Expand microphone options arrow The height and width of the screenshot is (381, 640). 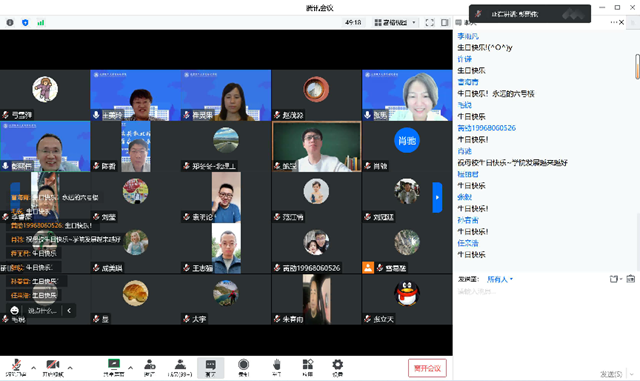point(33,368)
